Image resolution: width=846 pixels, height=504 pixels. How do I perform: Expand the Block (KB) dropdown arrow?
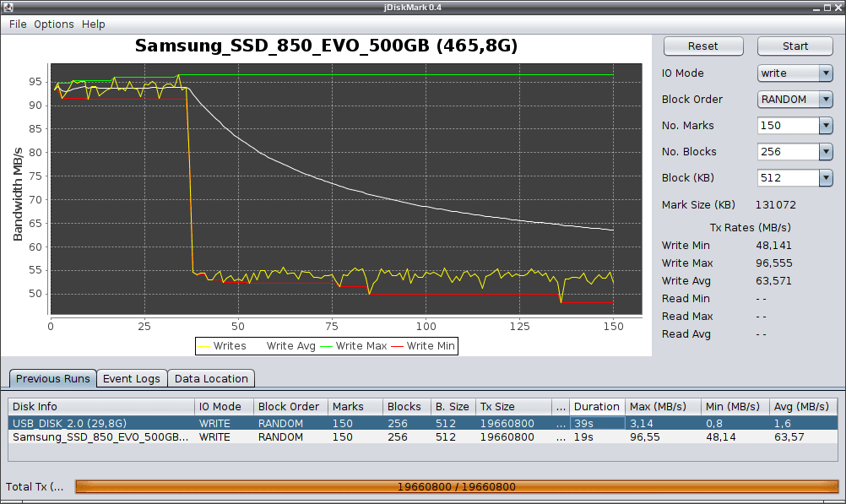pyautogui.click(x=826, y=178)
